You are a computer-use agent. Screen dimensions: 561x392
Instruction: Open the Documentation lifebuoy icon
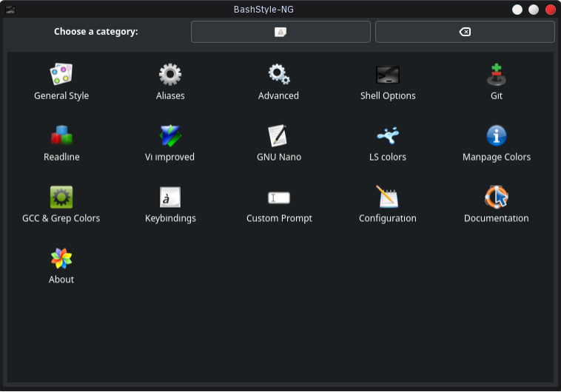(x=497, y=197)
